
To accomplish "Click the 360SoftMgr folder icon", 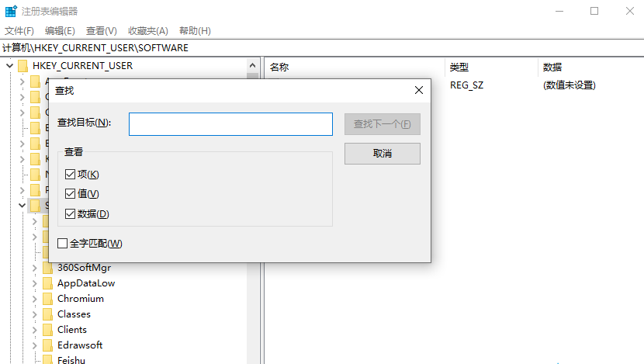I will (47, 268).
